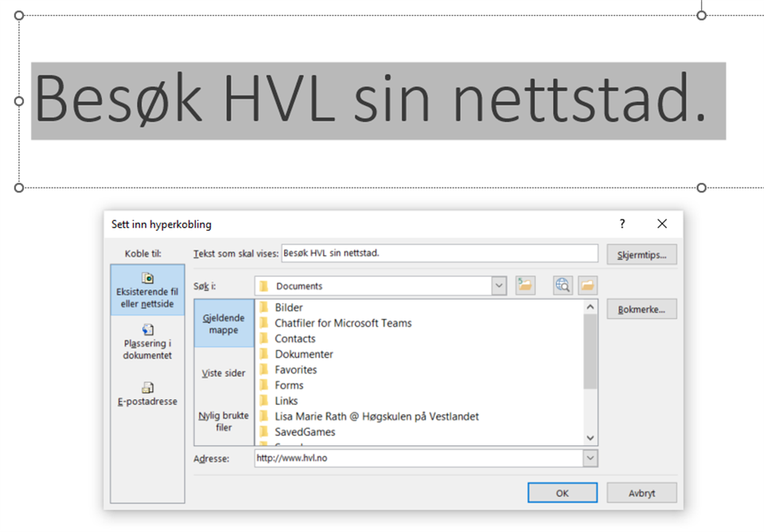
Task: Select 'Eksisterende fil eller nettside' link type
Action: point(147,291)
